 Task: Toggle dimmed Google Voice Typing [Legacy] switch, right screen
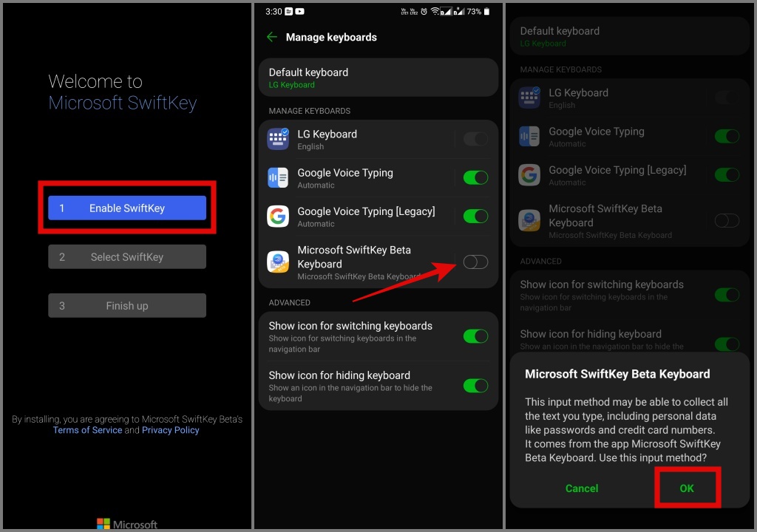[x=727, y=175]
